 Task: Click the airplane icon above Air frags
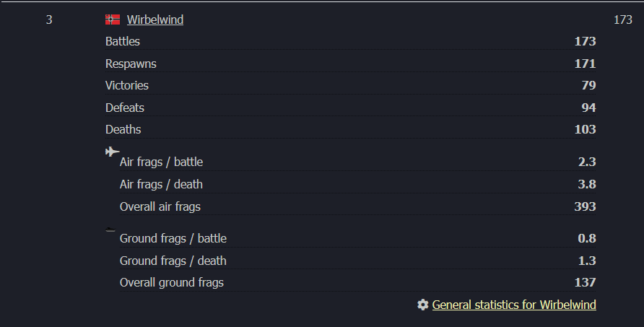pyautogui.click(x=112, y=152)
